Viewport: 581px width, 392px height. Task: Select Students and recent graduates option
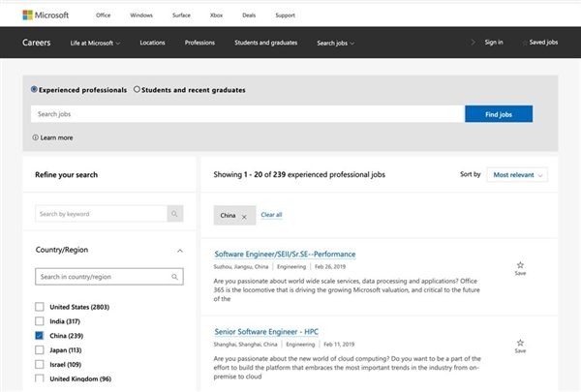[x=137, y=90]
